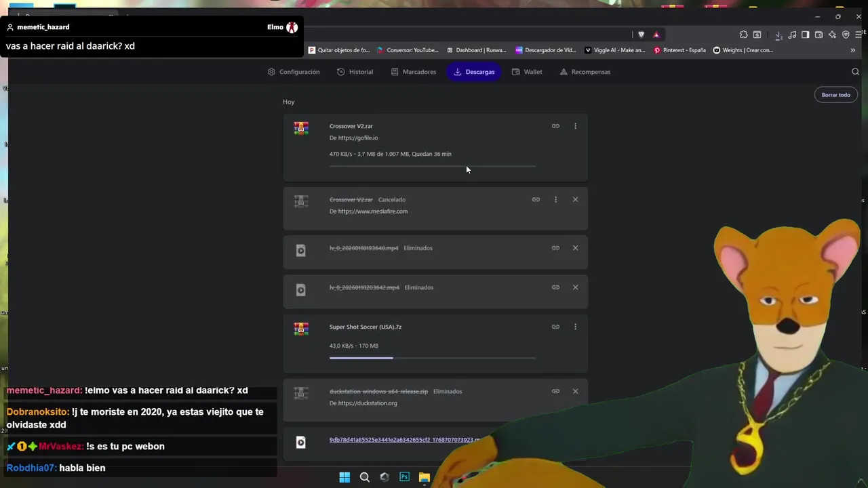Remove duckstation zip entry from list
Viewport: 868px width, 488px height.
[x=575, y=391]
